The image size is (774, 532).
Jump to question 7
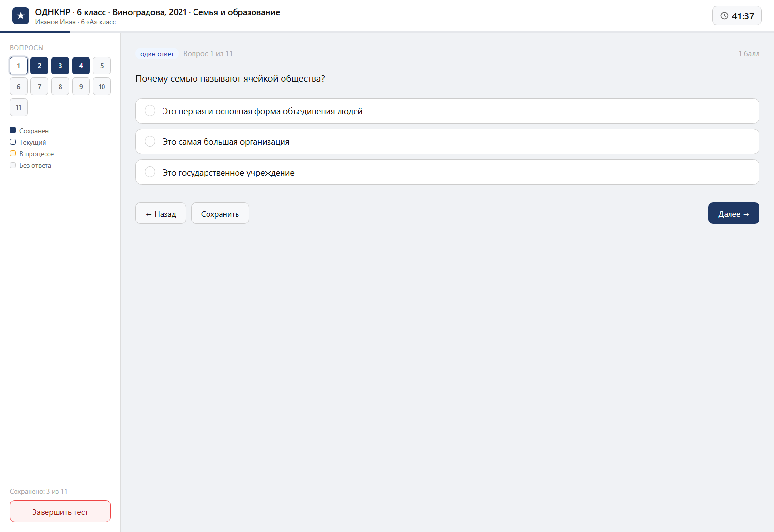tap(39, 87)
